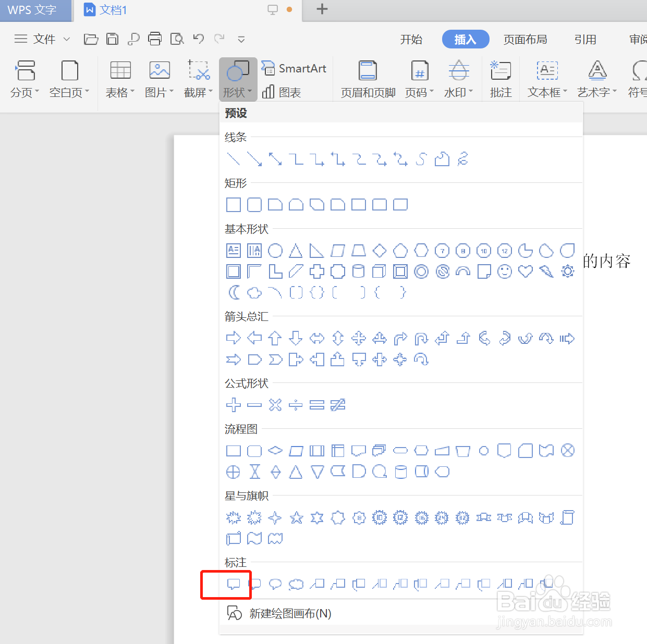Switch to the 开始 ribbon tab
Image resolution: width=647 pixels, height=644 pixels.
(411, 39)
